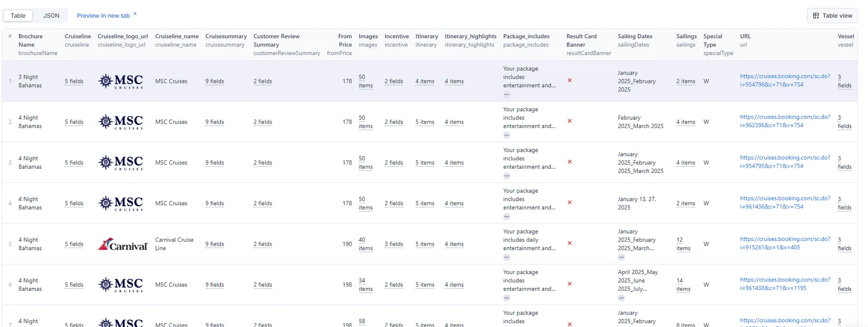Switch to the JSON tab
Viewport: 868px width, 327px height.
pyautogui.click(x=51, y=15)
